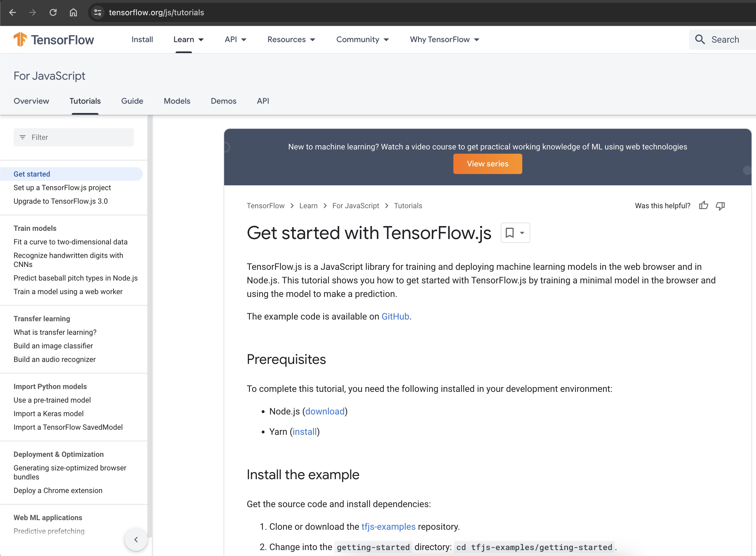Open Build an image classifier tutorial
This screenshot has width=756, height=556.
tap(53, 346)
